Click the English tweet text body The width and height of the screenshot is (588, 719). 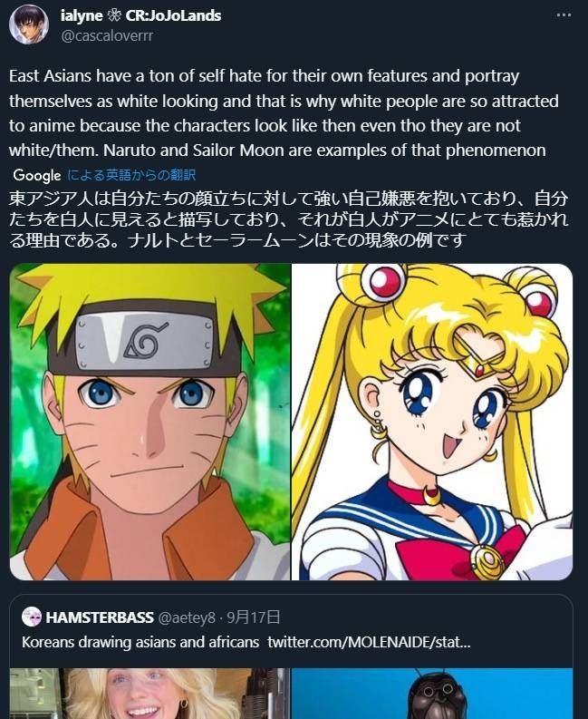(284, 112)
